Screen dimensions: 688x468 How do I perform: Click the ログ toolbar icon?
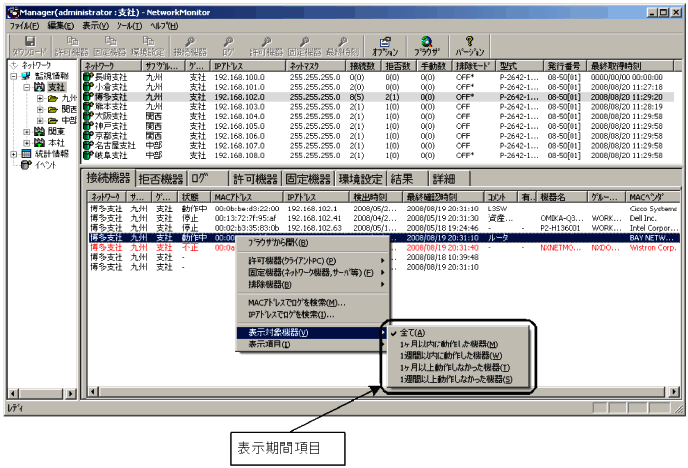click(228, 45)
